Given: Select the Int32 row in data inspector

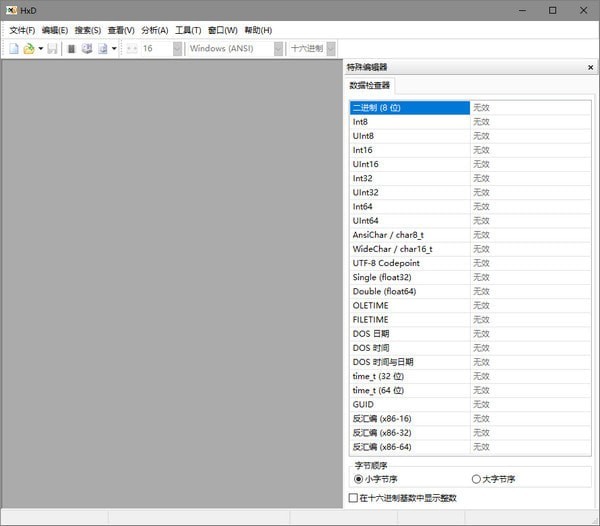Looking at the screenshot, I should 409,178.
